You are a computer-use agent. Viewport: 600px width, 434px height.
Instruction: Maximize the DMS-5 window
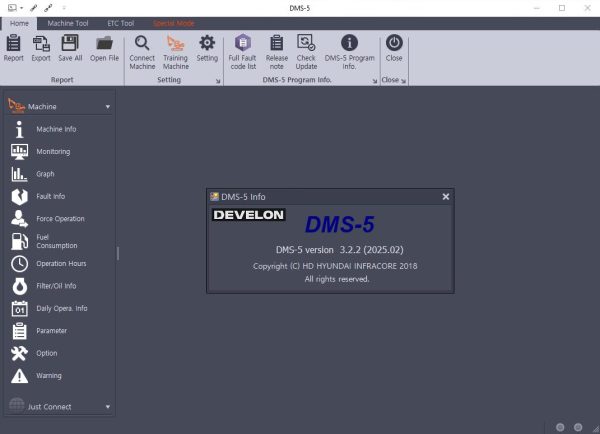coord(562,8)
